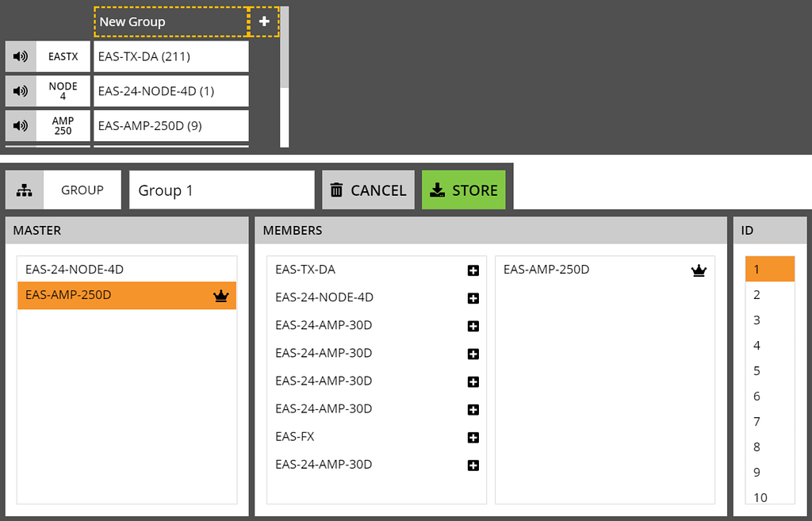This screenshot has width=812, height=521.
Task: Select ID 1
Action: 770,270
